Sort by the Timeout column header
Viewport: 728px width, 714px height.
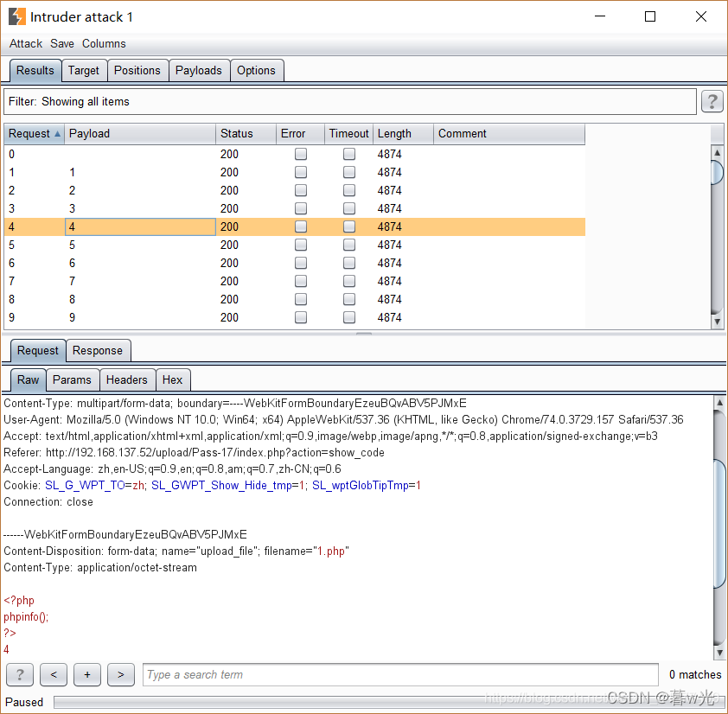(x=348, y=134)
